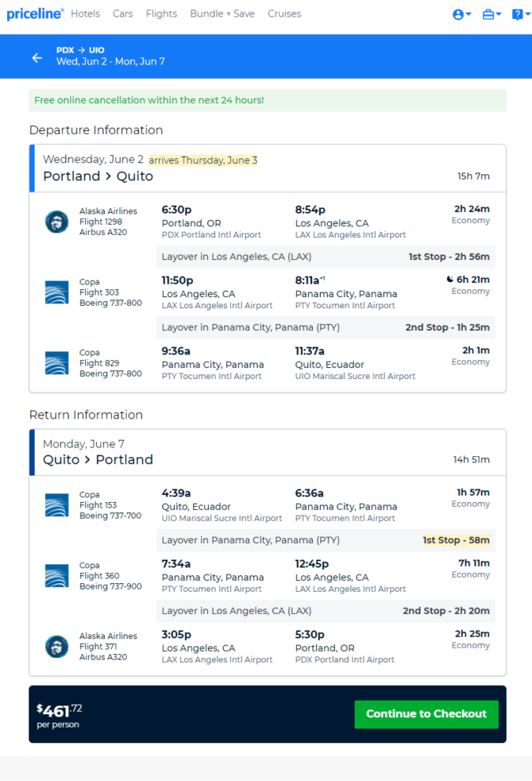The height and width of the screenshot is (781, 532).
Task: Open Bundle + Save menu item
Action: pyautogui.click(x=222, y=14)
